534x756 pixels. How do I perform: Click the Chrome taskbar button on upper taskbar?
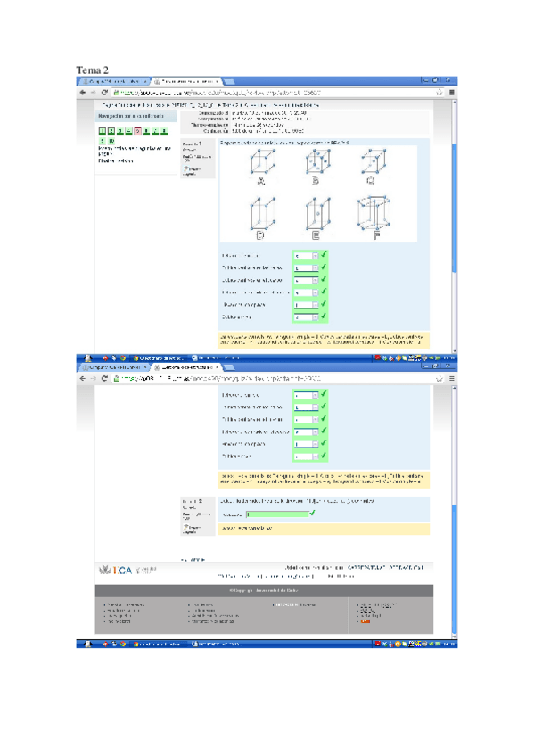pos(157,357)
